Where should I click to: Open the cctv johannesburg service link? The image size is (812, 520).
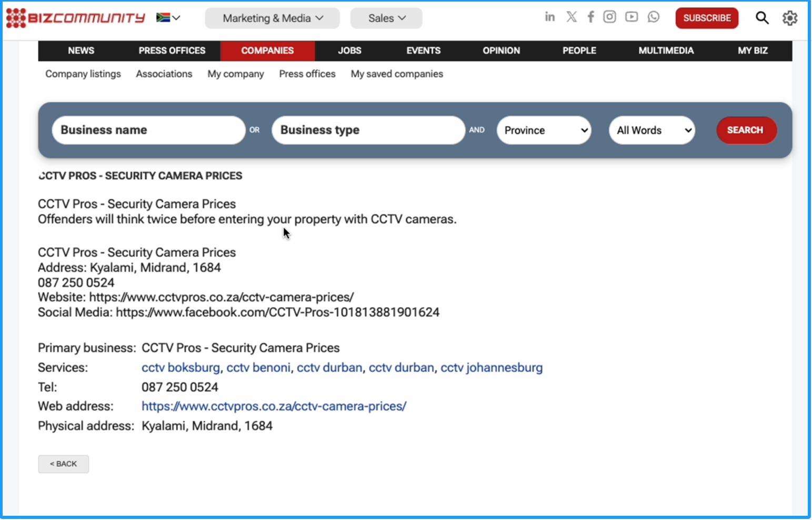tap(492, 368)
